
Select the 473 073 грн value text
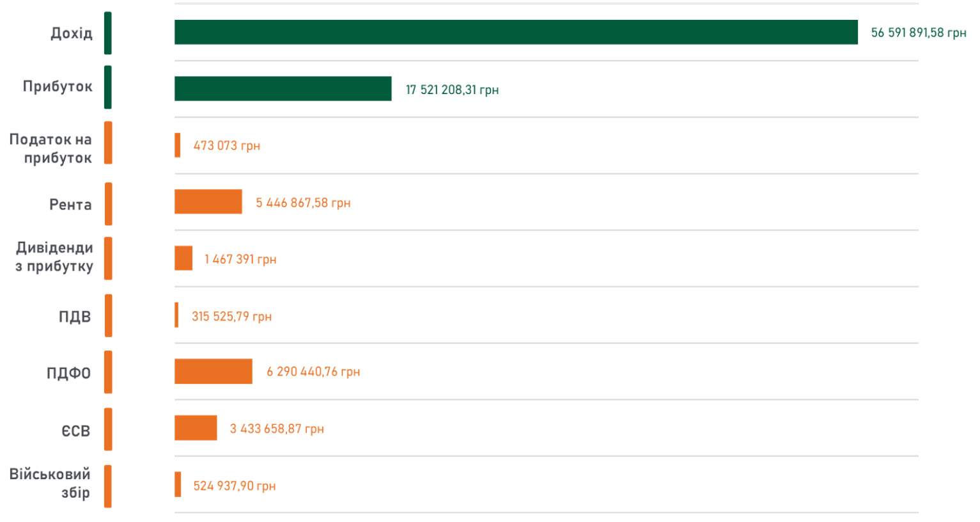point(226,146)
